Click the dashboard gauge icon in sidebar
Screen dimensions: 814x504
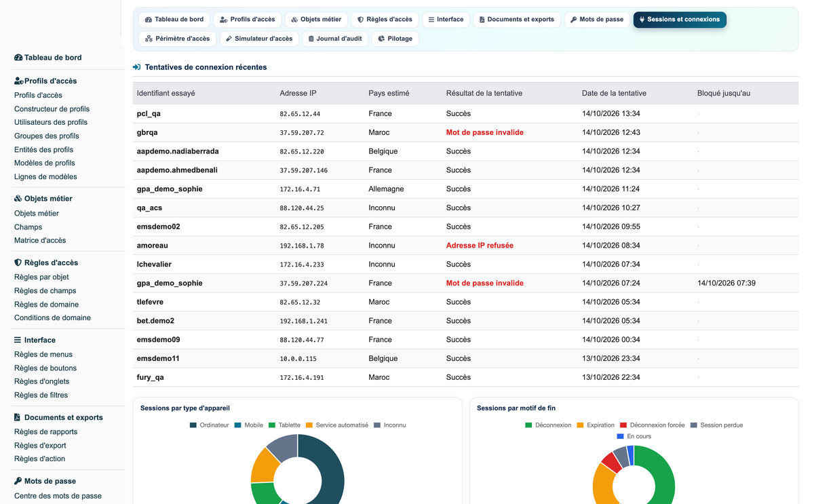(x=18, y=58)
